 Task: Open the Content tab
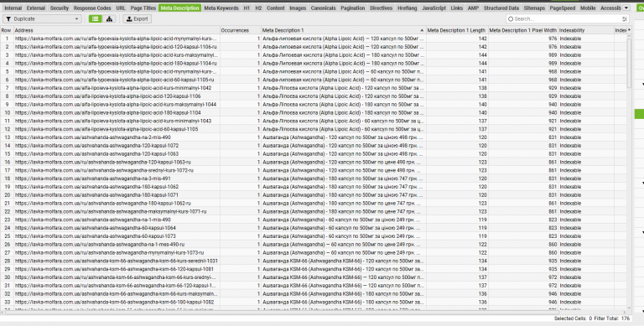coord(275,8)
